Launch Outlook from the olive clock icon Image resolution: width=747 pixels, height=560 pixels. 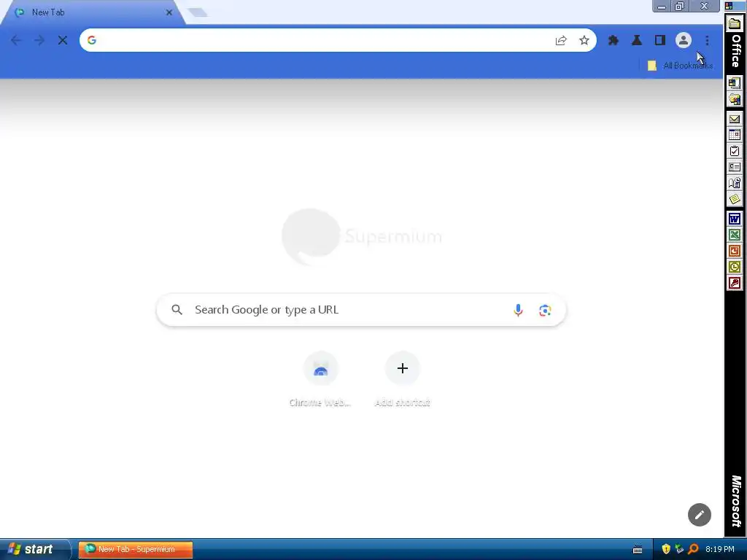click(x=735, y=267)
